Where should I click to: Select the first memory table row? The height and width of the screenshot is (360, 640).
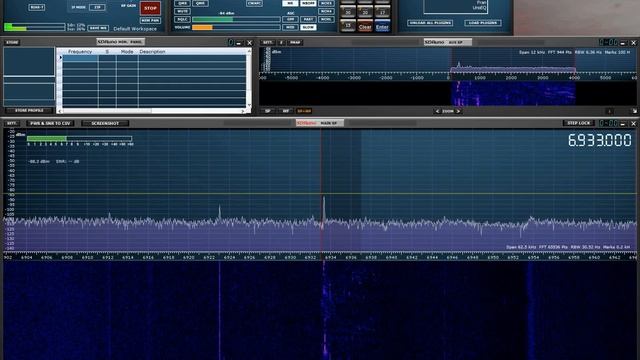(x=154, y=58)
